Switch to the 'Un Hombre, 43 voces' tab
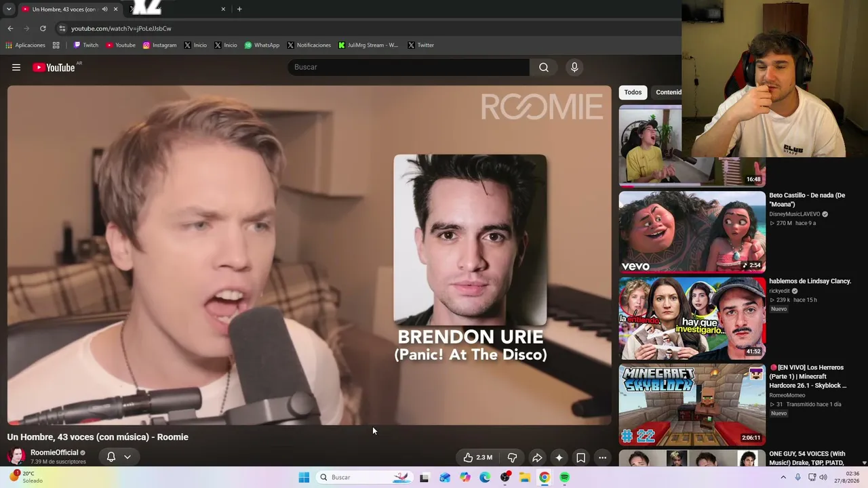This screenshot has width=868, height=488. pos(66,9)
